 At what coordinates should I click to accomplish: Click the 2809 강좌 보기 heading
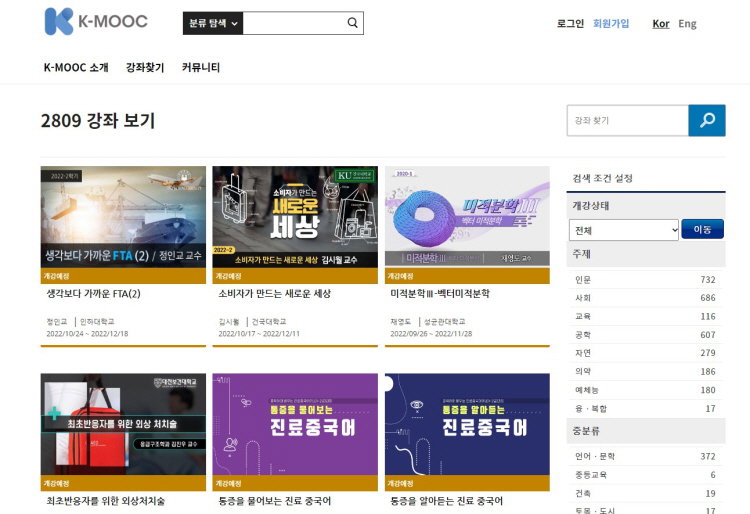(98, 120)
